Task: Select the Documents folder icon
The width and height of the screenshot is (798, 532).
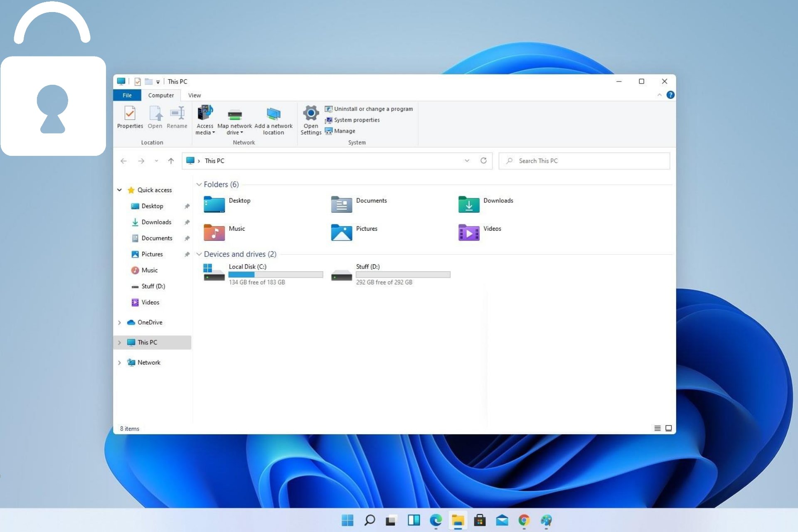Action: tap(341, 204)
